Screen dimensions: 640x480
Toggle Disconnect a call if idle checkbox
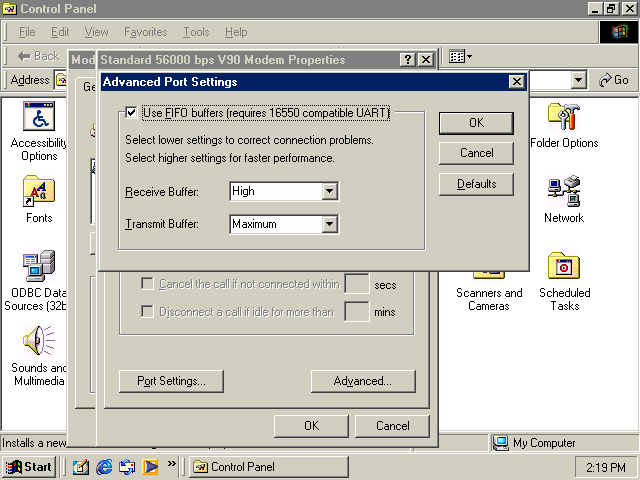pyautogui.click(x=147, y=311)
